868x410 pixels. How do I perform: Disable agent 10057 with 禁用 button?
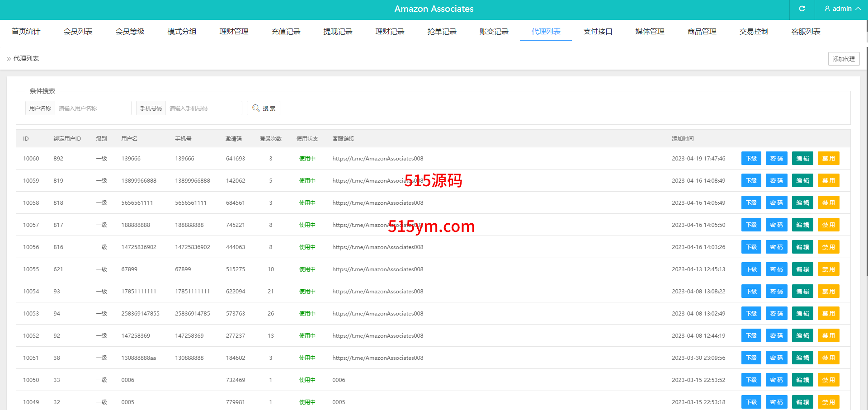(x=828, y=225)
